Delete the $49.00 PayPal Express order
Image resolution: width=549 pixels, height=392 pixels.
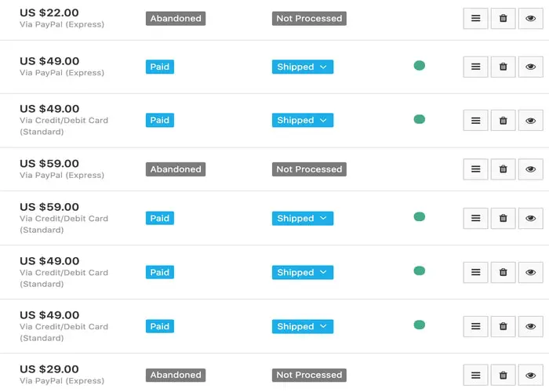pyautogui.click(x=503, y=67)
